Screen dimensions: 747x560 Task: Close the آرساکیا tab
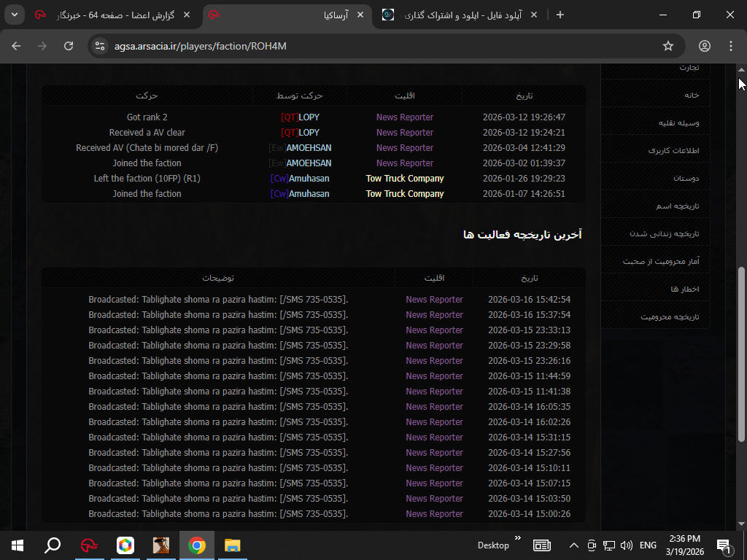[x=360, y=15]
